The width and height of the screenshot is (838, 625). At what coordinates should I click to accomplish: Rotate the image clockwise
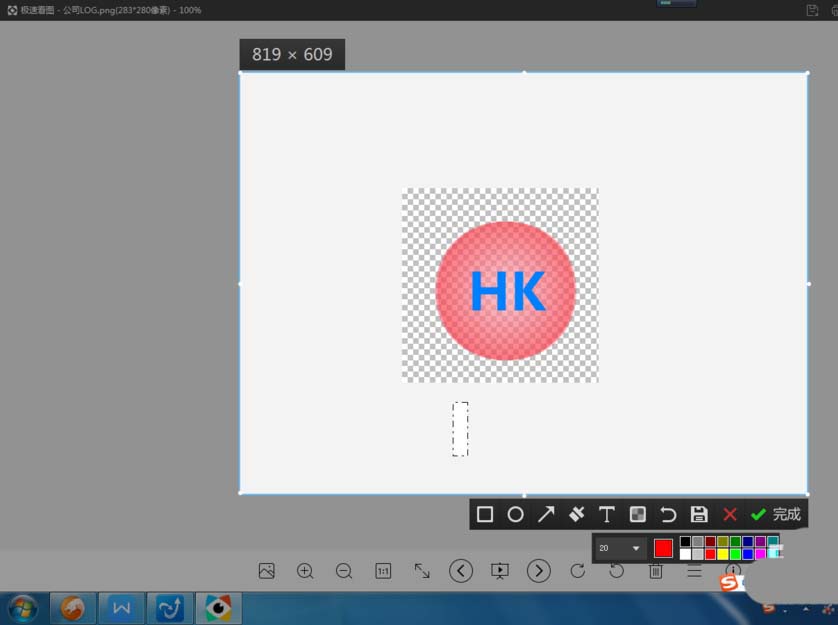coord(578,571)
